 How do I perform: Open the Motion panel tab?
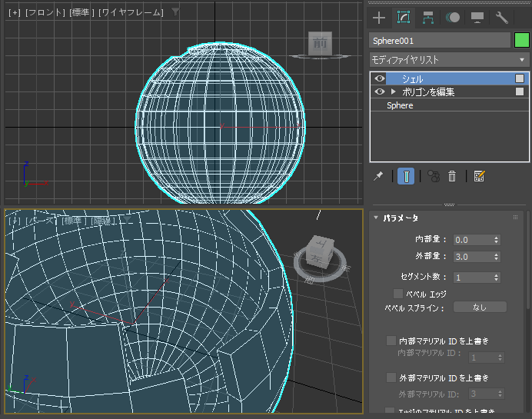[x=453, y=18]
